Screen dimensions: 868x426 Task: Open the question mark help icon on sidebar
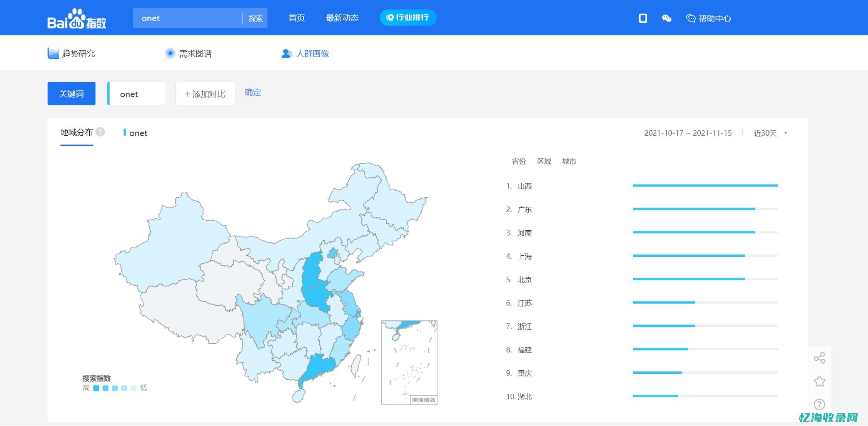tap(820, 404)
